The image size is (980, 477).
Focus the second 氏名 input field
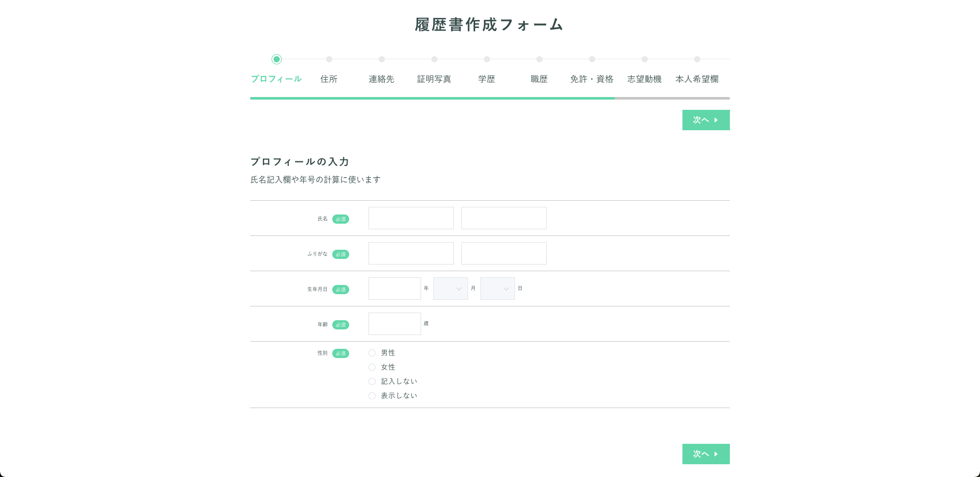504,218
